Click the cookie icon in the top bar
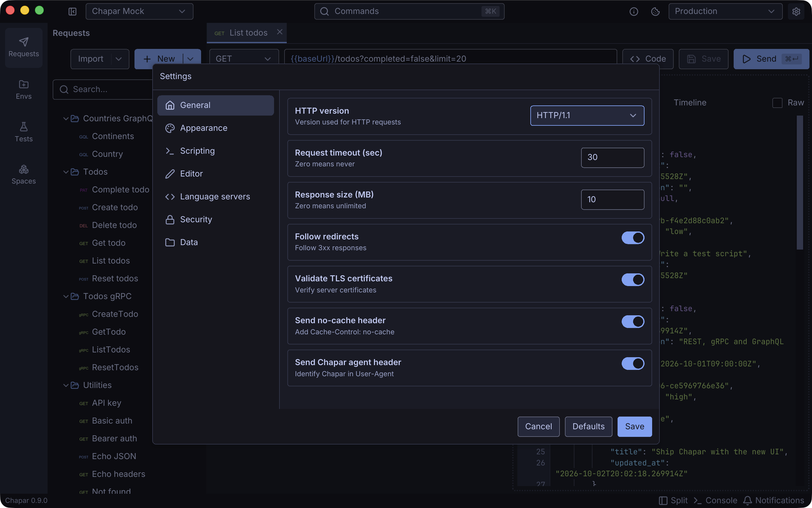Image resolution: width=812 pixels, height=508 pixels. coord(655,11)
